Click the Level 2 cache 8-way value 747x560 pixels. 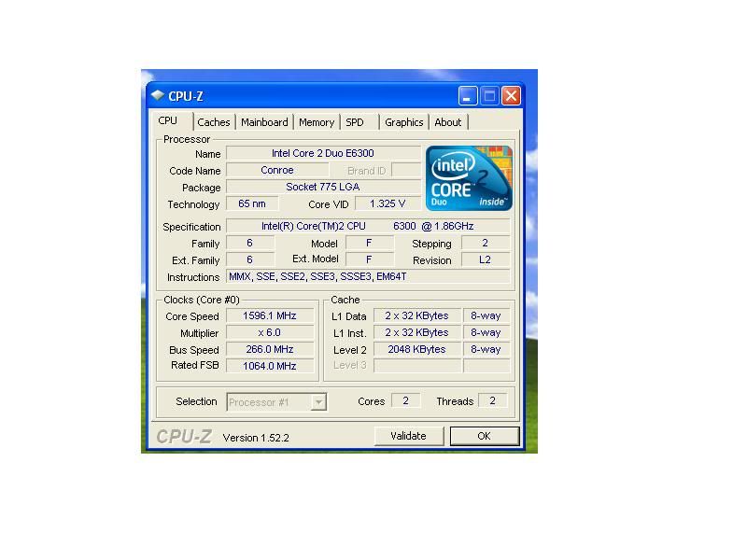tap(486, 349)
